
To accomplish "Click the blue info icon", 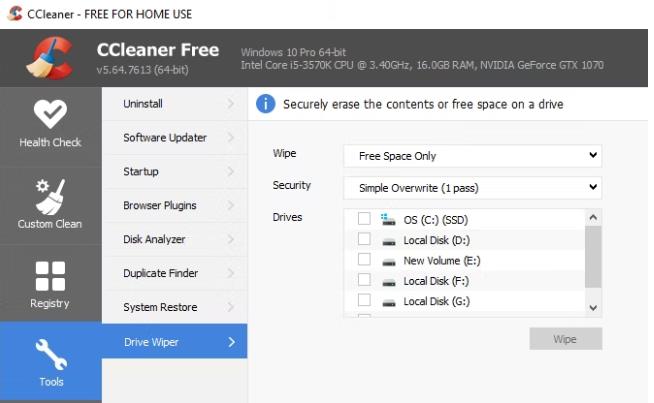I will pyautogui.click(x=266, y=104).
